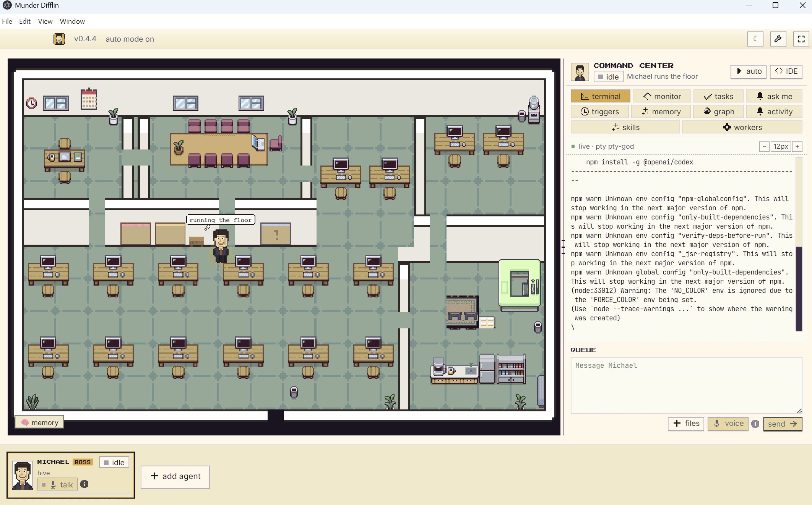Click the send button
This screenshot has height=505, width=812.
783,424
